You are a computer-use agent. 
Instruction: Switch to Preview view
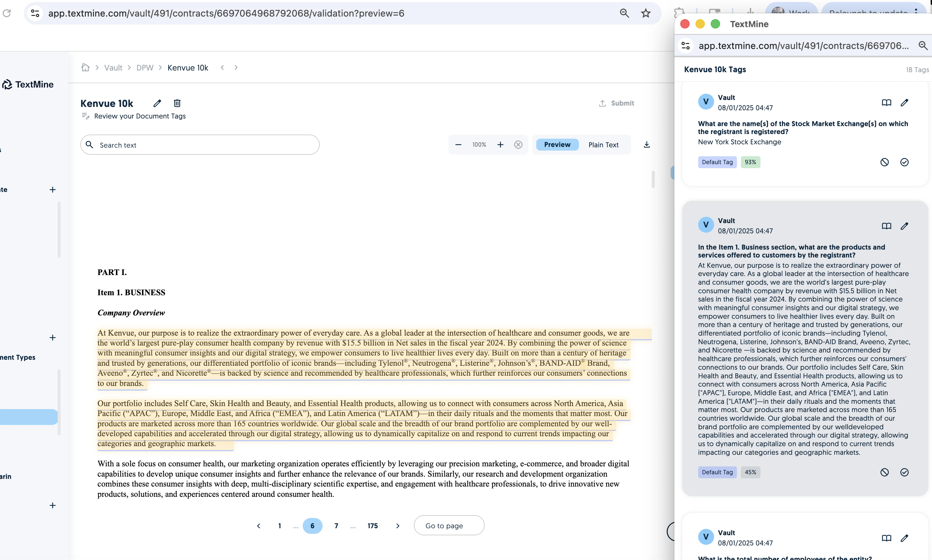pos(557,145)
